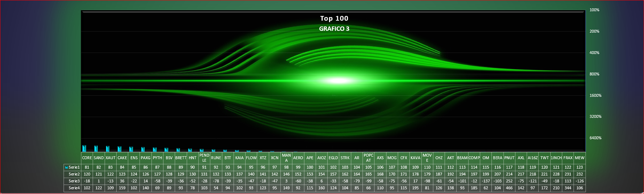Select the POPCAT column header
Image resolution: width=644 pixels, height=194 pixels.
368,158
